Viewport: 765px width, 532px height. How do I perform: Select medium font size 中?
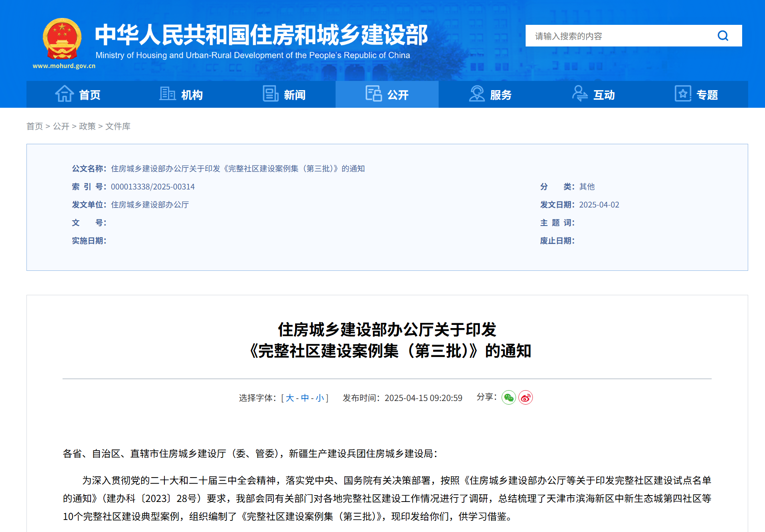click(305, 398)
